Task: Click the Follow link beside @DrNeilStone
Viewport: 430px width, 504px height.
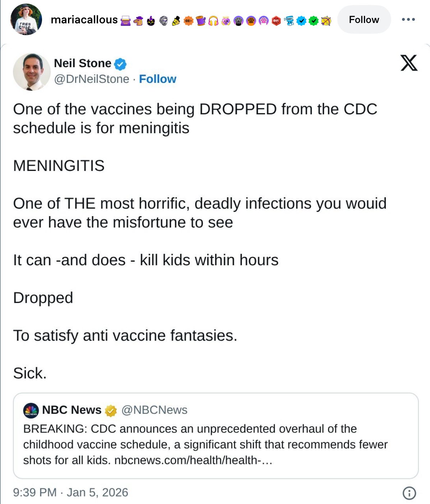Action: 158,79
